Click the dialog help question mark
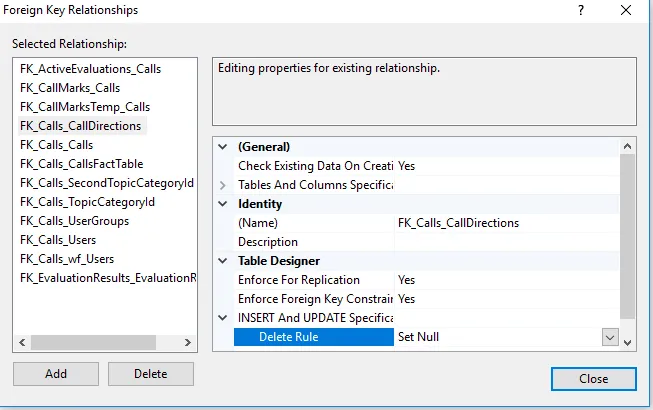Viewport: 653px width, 410px height. pyautogui.click(x=581, y=10)
